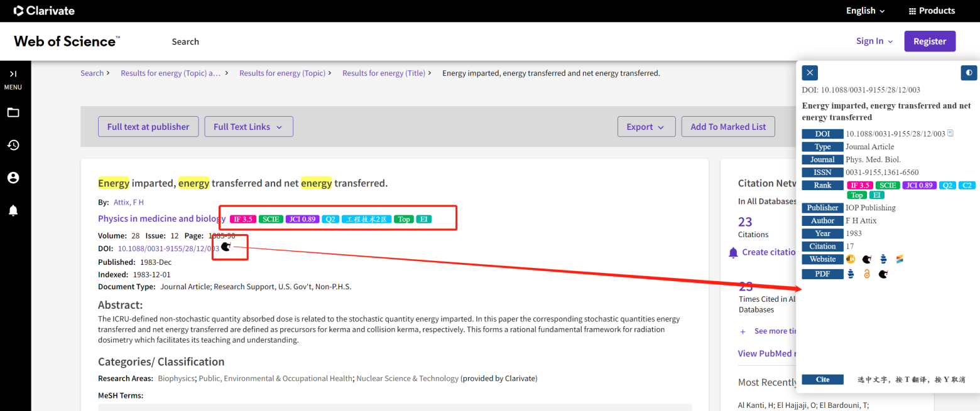Open the notifications bell in sidebar
The image size is (980, 411).
click(13, 210)
